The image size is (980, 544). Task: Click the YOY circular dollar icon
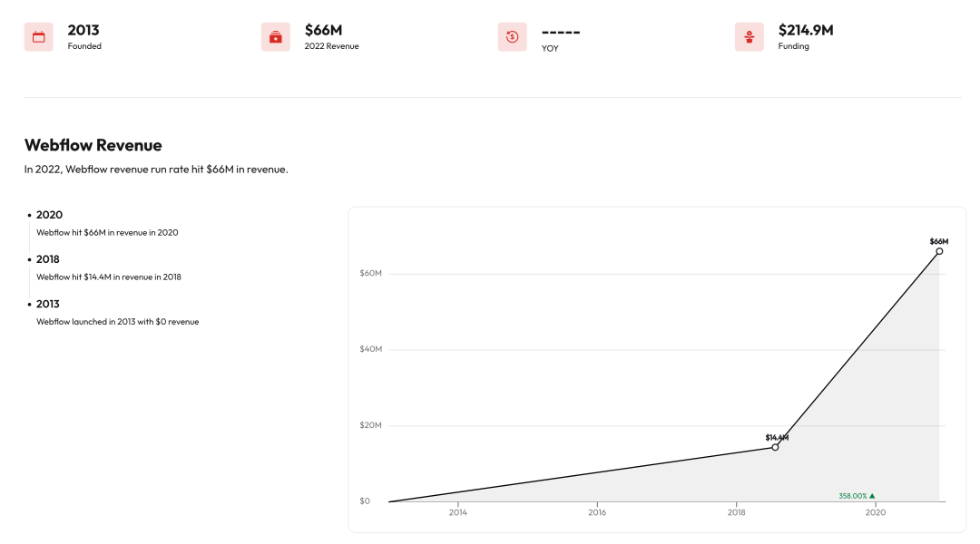[x=513, y=37]
